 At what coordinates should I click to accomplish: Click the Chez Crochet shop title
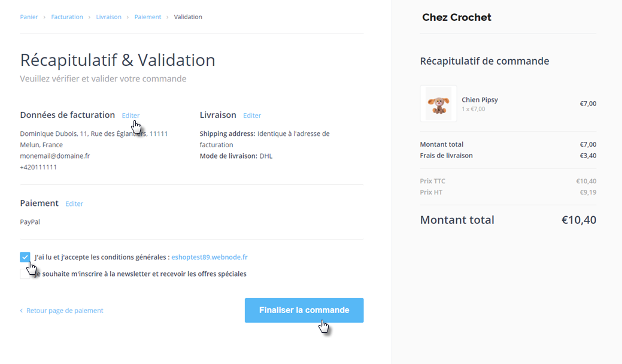457,17
